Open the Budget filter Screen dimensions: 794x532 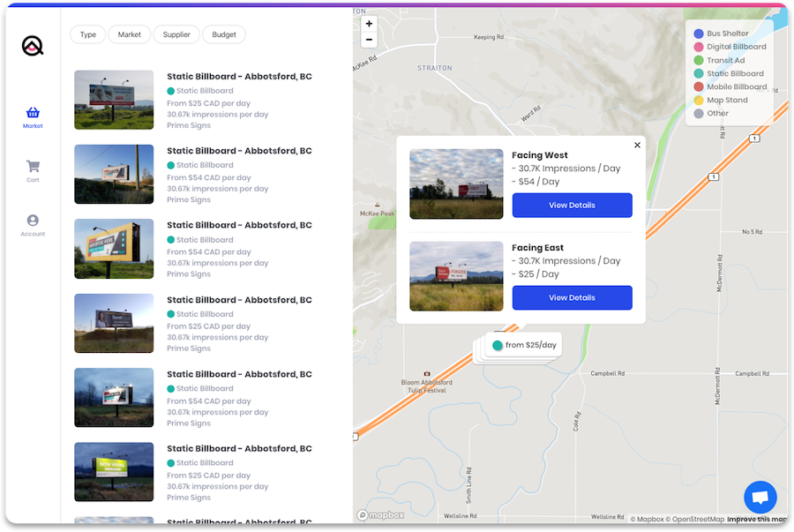pos(223,34)
